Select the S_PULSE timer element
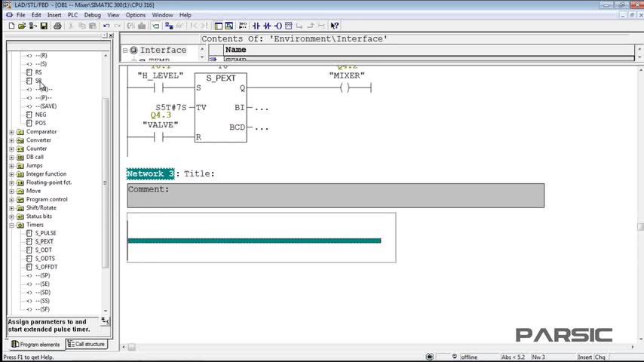Image resolution: width=644 pixels, height=362 pixels. coord(45,233)
